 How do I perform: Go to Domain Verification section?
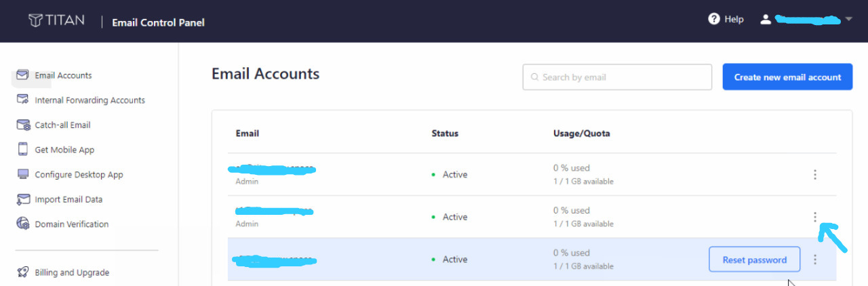(x=71, y=224)
